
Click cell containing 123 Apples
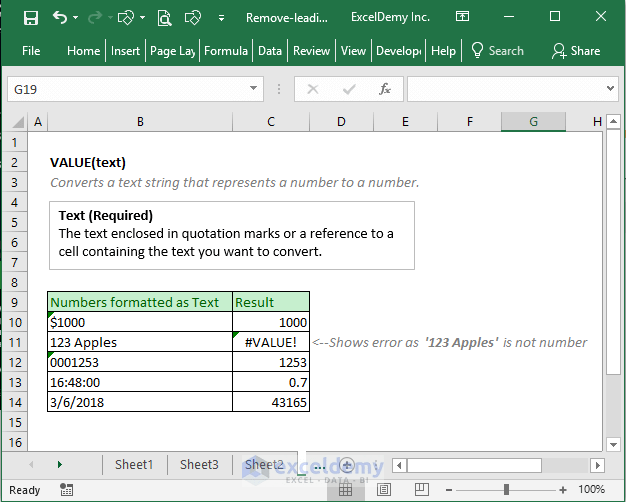pos(140,342)
